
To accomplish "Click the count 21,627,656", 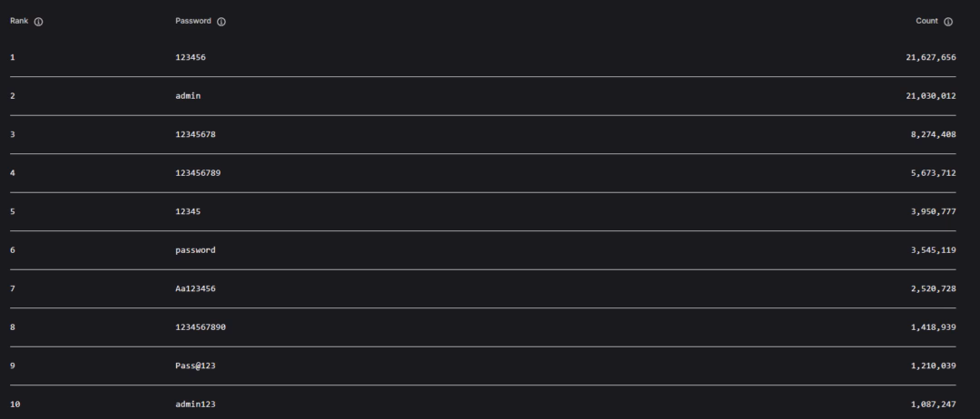I will pyautogui.click(x=930, y=57).
